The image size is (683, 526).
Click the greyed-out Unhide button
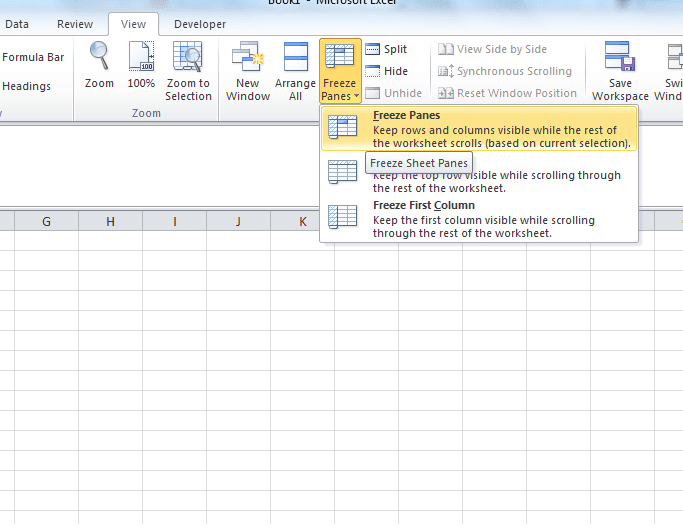coord(393,93)
